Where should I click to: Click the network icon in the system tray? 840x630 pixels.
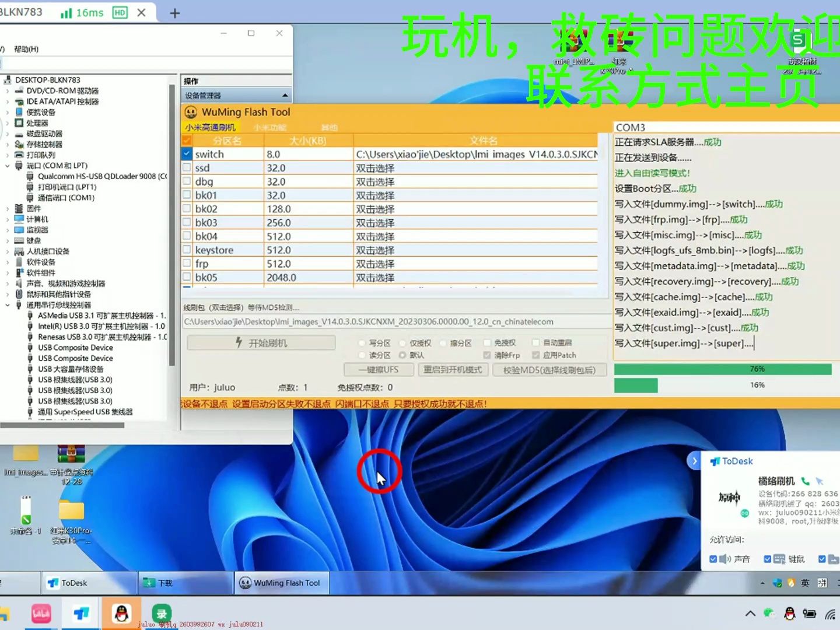(830, 614)
